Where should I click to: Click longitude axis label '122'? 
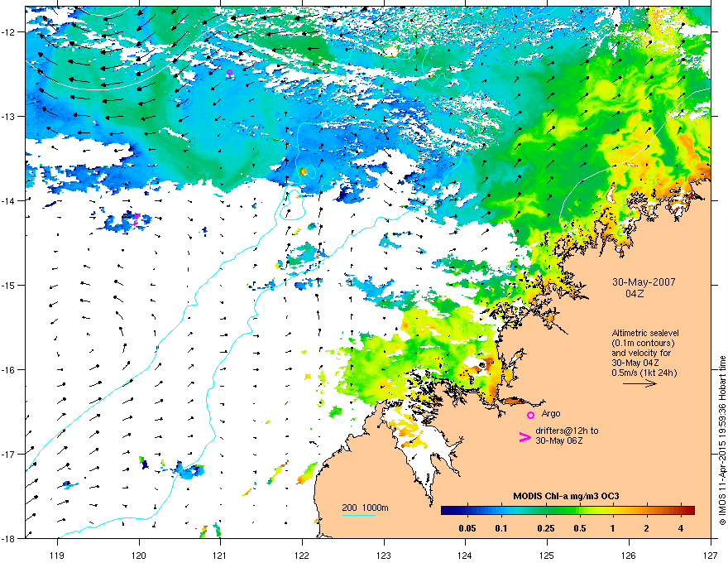coord(302,555)
